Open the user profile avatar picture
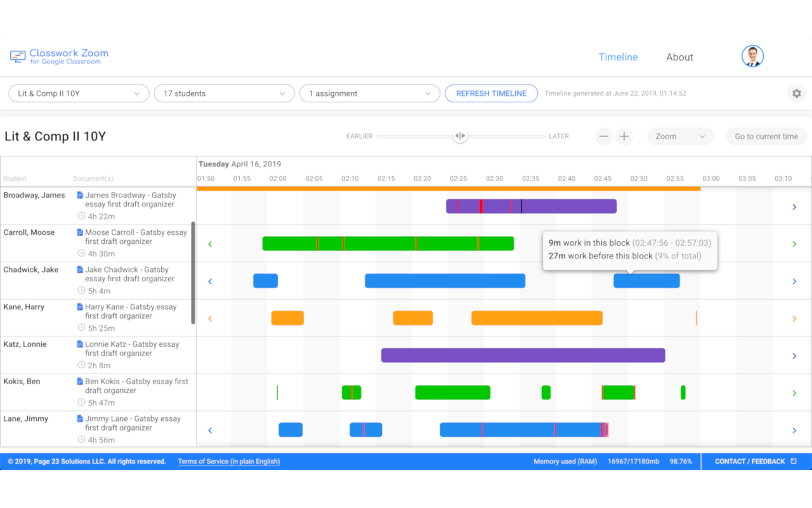This screenshot has height=508, width=812. coord(752,56)
